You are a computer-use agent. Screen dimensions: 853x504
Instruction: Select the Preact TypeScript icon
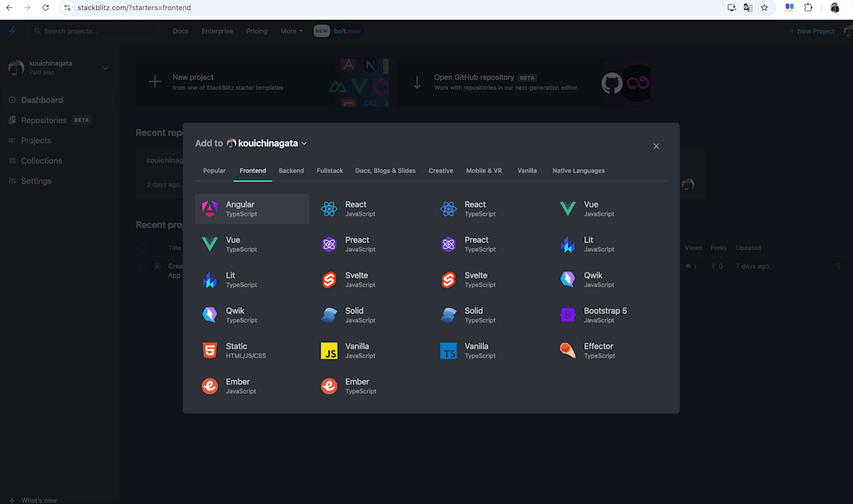coord(449,244)
